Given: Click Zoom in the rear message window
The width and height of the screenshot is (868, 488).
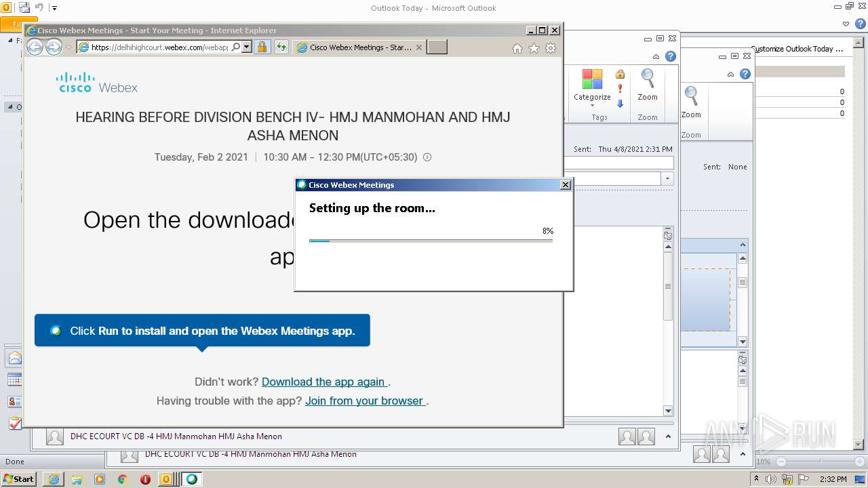Looking at the screenshot, I should [x=691, y=103].
